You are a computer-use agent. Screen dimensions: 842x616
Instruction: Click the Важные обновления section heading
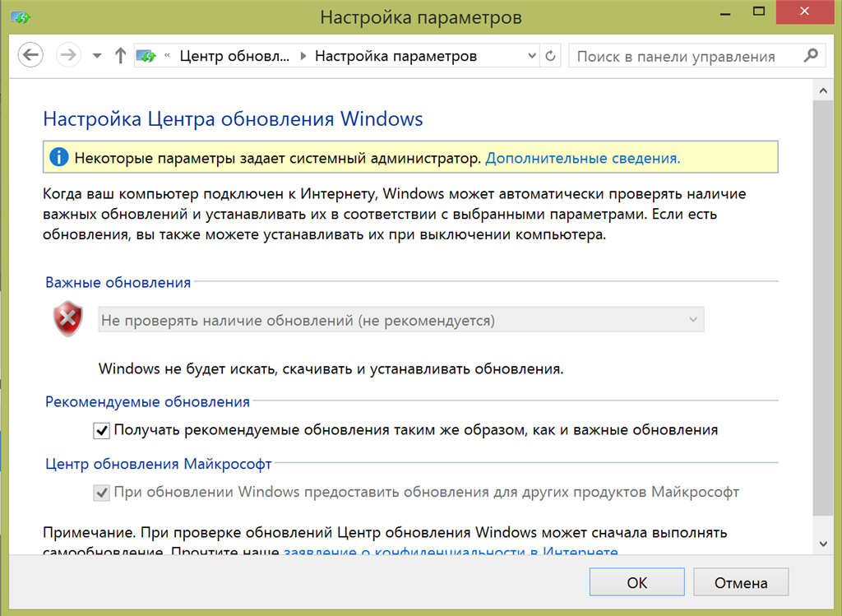[118, 282]
